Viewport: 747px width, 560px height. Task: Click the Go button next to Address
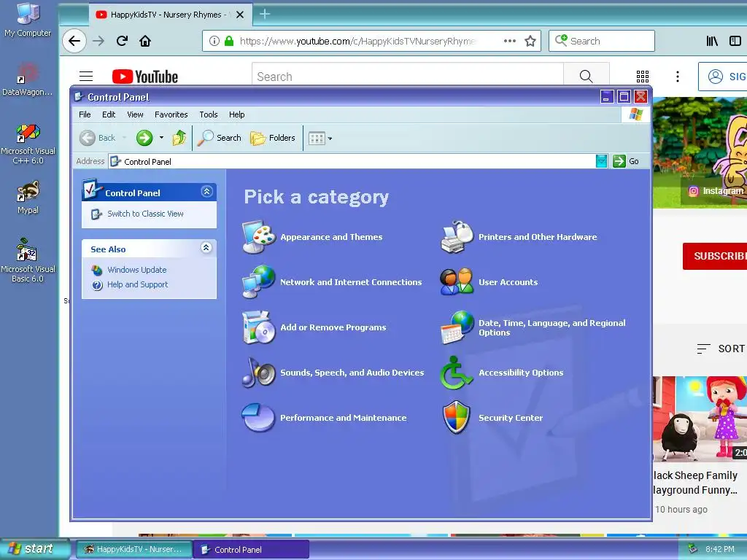click(x=626, y=161)
